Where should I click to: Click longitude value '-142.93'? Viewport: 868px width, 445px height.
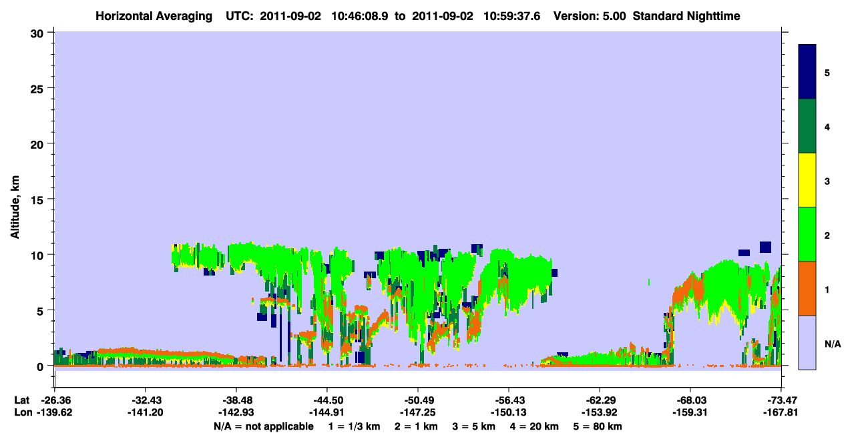click(x=236, y=412)
